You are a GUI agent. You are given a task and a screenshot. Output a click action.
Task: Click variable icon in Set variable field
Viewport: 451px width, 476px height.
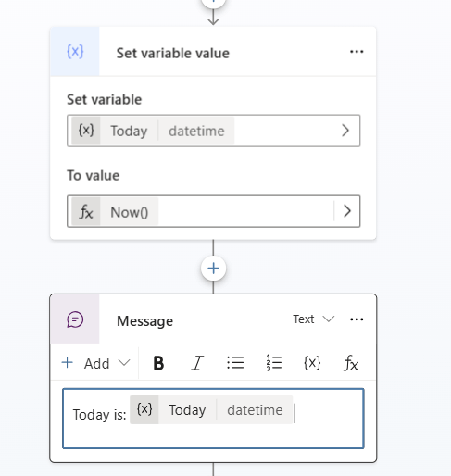[86, 131]
